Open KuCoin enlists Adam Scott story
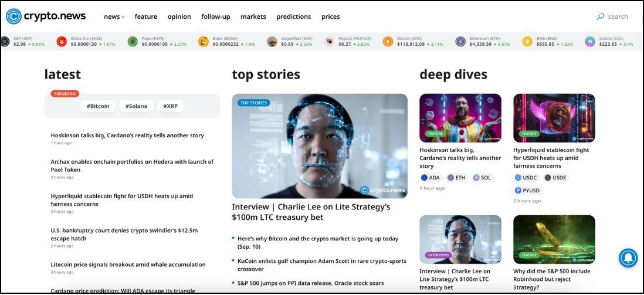The width and height of the screenshot is (644, 295). pyautogui.click(x=322, y=265)
